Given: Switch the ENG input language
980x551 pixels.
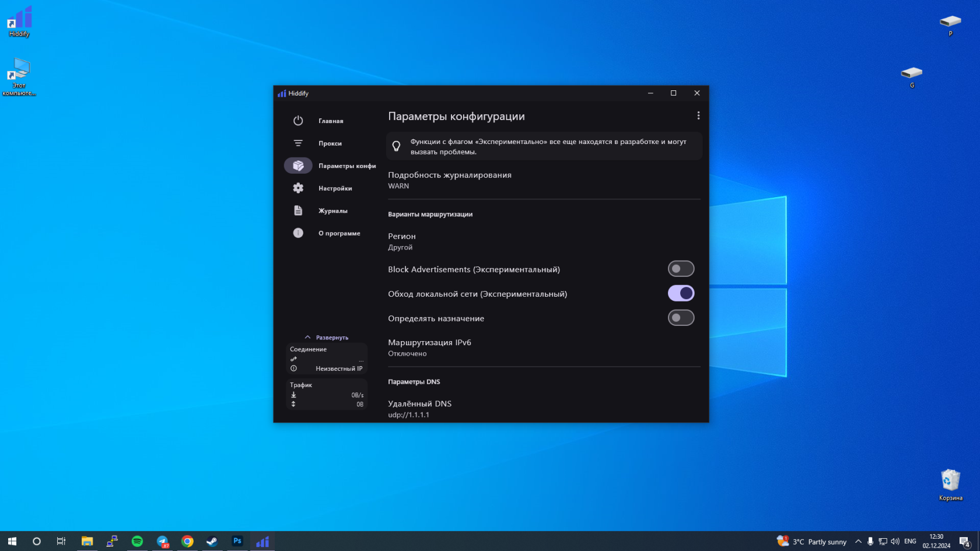Looking at the screenshot, I should click(910, 542).
